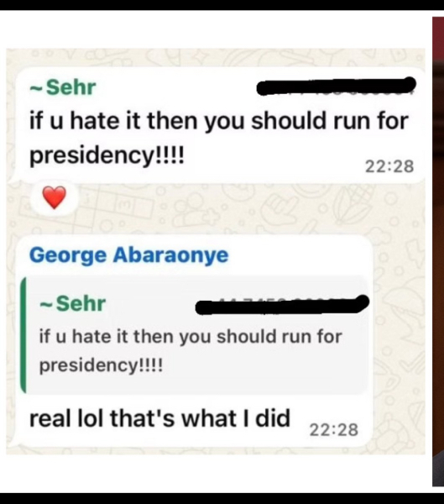Click the chat wallpaper between the two messages
Image resolution: width=444 pixels, height=504 pixels.
coord(225,211)
